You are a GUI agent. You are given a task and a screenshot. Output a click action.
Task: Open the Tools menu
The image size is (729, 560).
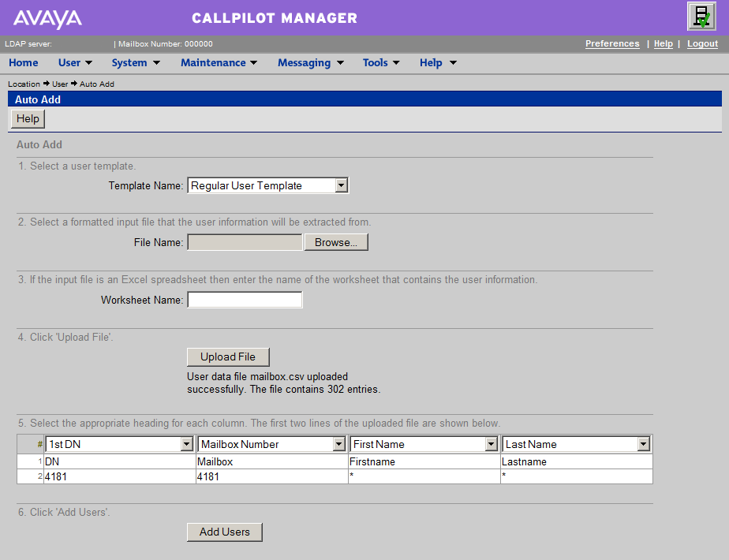(x=381, y=63)
